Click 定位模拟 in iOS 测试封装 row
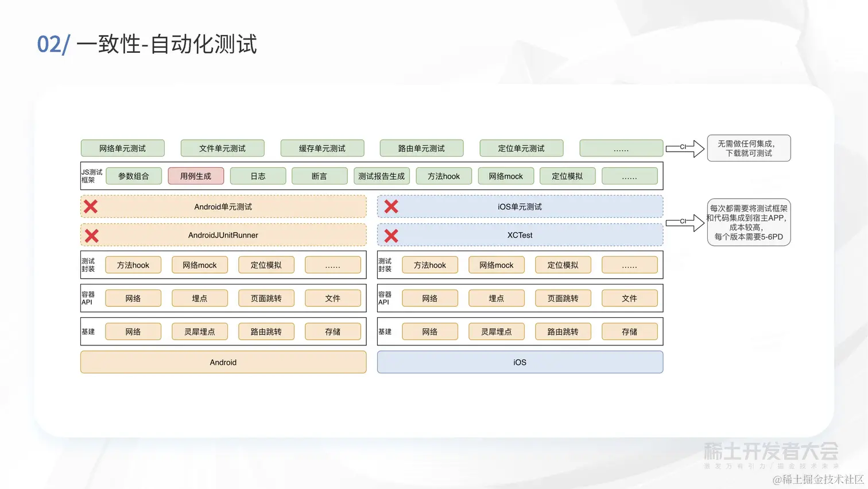The width and height of the screenshot is (868, 489). point(563,265)
